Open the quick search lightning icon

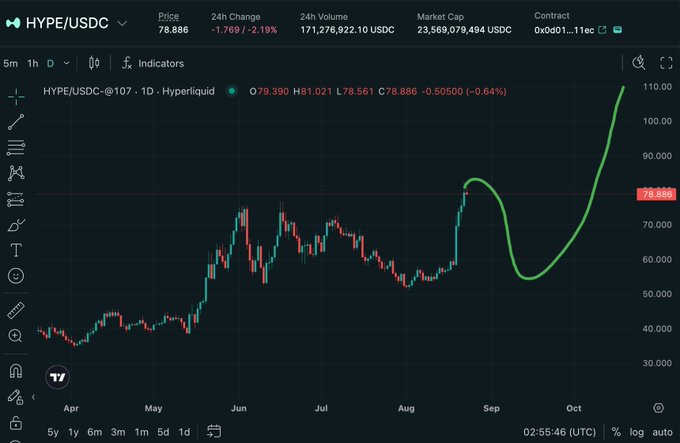pyautogui.click(x=638, y=63)
